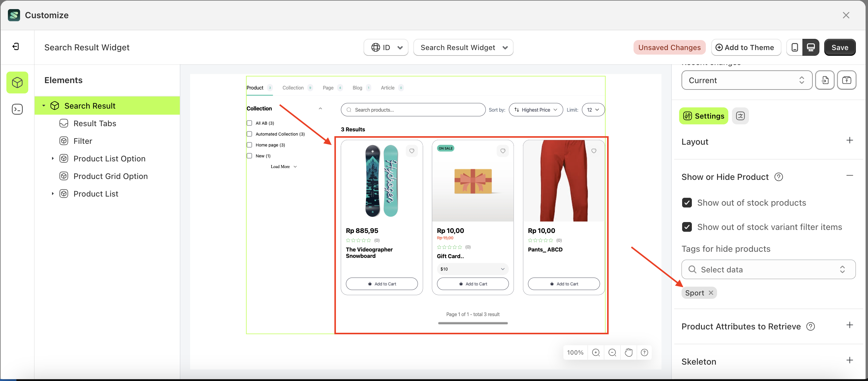Image resolution: width=868 pixels, height=381 pixels.
Task: Switch to the Collection results tab
Action: [x=293, y=88]
